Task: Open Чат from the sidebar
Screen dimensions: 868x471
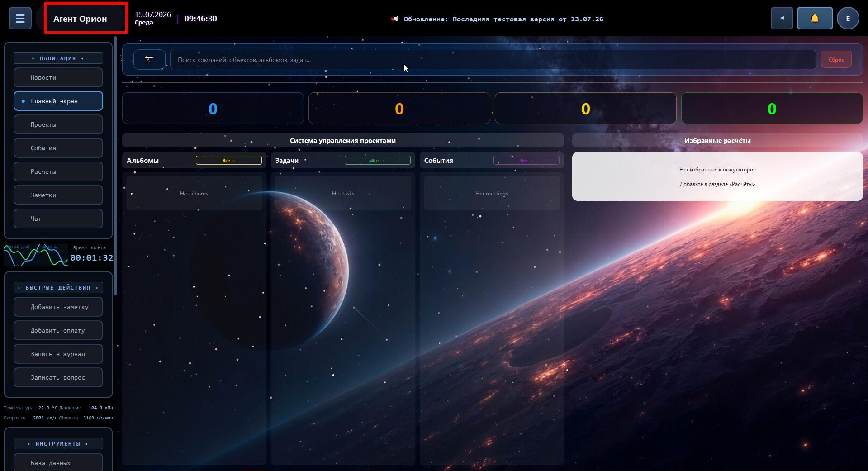Action: point(58,219)
